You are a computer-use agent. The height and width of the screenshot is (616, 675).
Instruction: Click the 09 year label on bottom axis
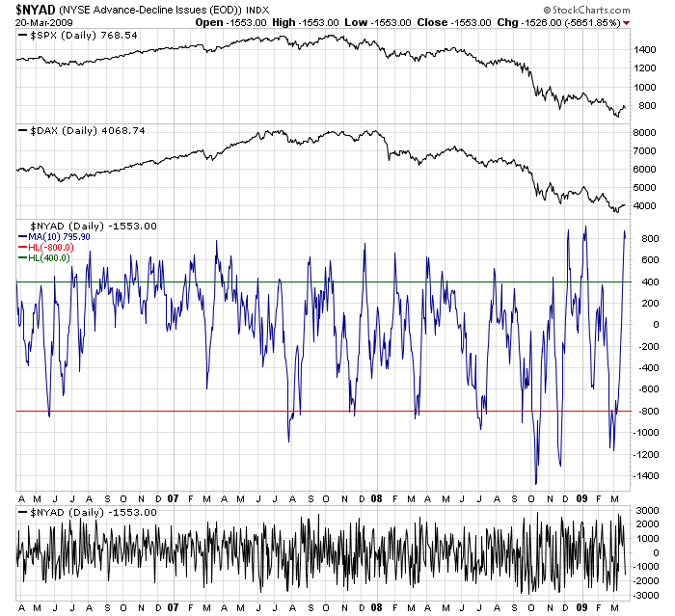click(x=581, y=607)
